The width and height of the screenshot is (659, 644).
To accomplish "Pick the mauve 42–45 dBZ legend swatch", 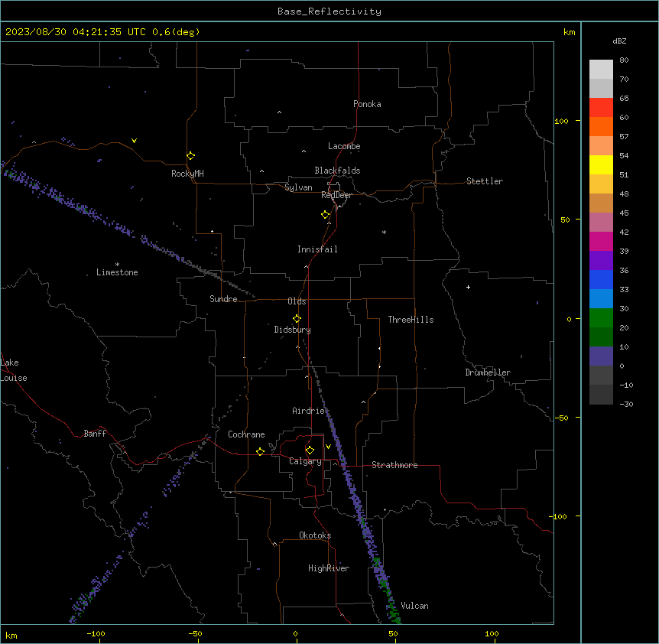I will 601,223.
